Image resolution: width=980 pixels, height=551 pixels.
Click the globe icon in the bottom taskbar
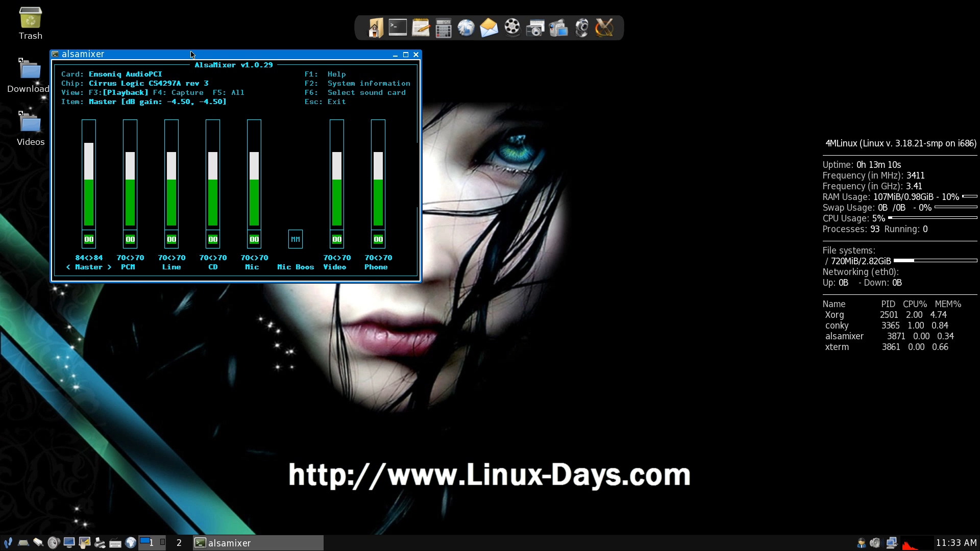tap(131, 543)
